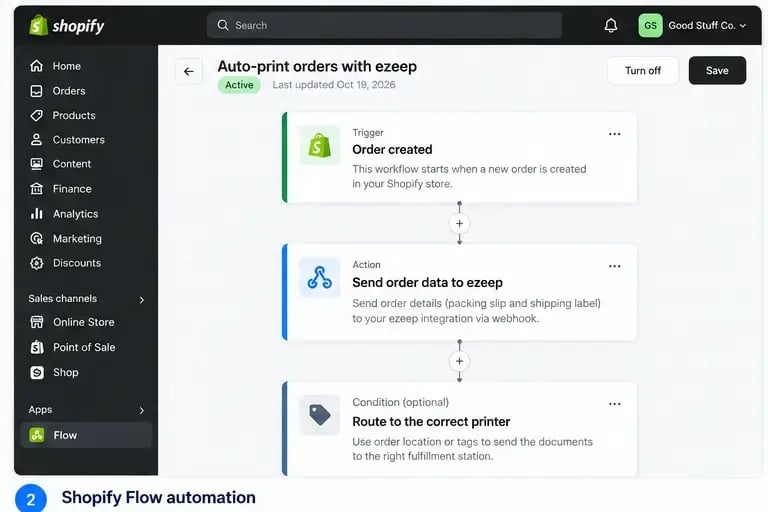Screen dimensions: 768x512
Task: Click the Shopify bag trigger icon
Action: (x=320, y=146)
